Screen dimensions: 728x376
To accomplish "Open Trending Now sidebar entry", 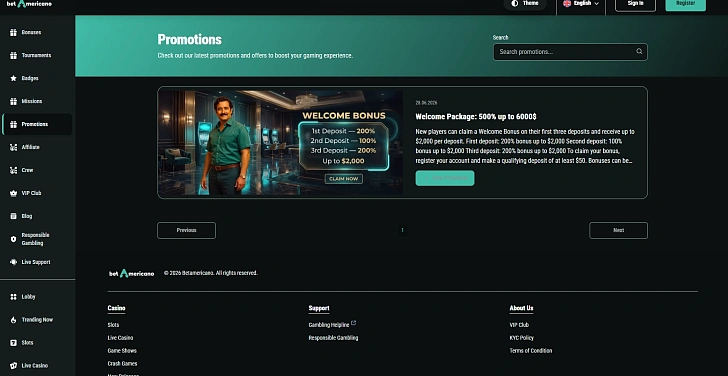I will (x=37, y=320).
